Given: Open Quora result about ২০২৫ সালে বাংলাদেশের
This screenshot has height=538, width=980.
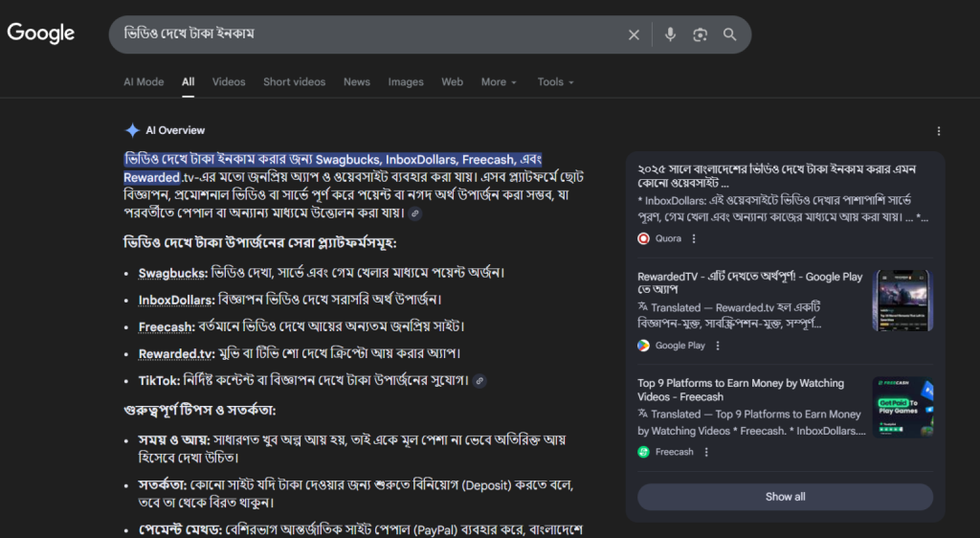Looking at the screenshot, I should (x=777, y=176).
